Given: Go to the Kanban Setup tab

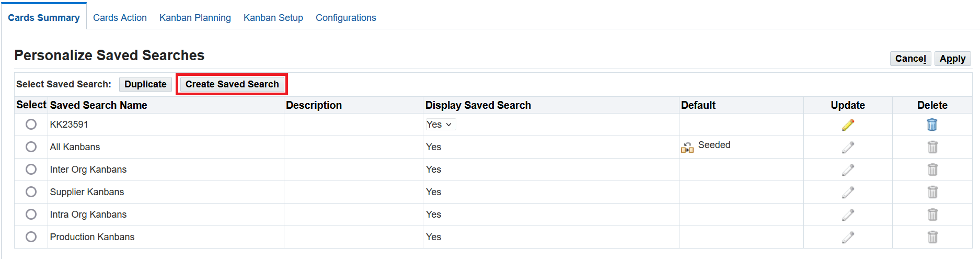Looking at the screenshot, I should click(x=273, y=18).
